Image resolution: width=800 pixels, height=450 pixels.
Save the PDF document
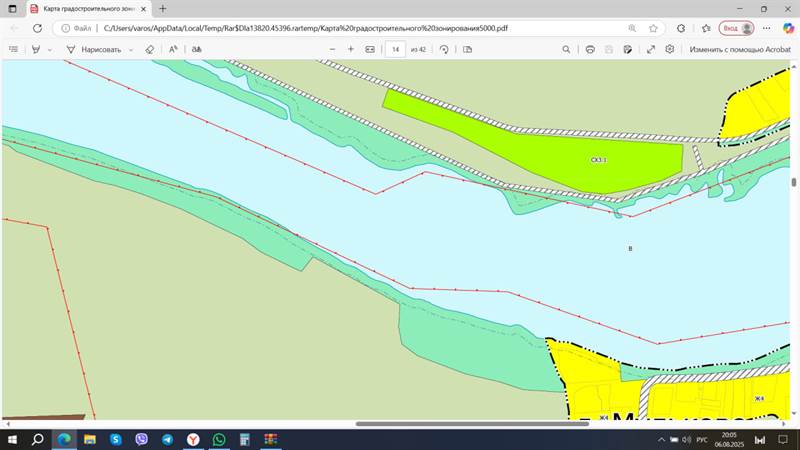610,49
